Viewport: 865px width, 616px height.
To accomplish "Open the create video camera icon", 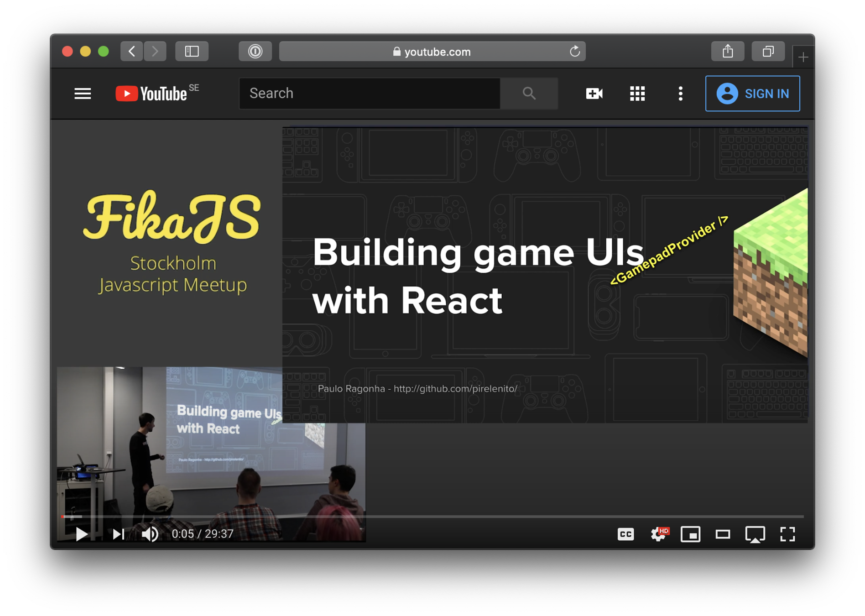I will (594, 94).
